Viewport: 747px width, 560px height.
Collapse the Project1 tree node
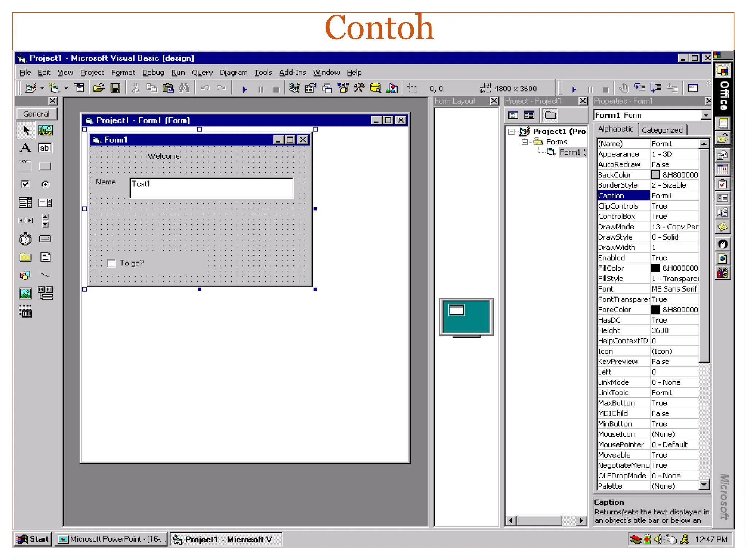511,132
